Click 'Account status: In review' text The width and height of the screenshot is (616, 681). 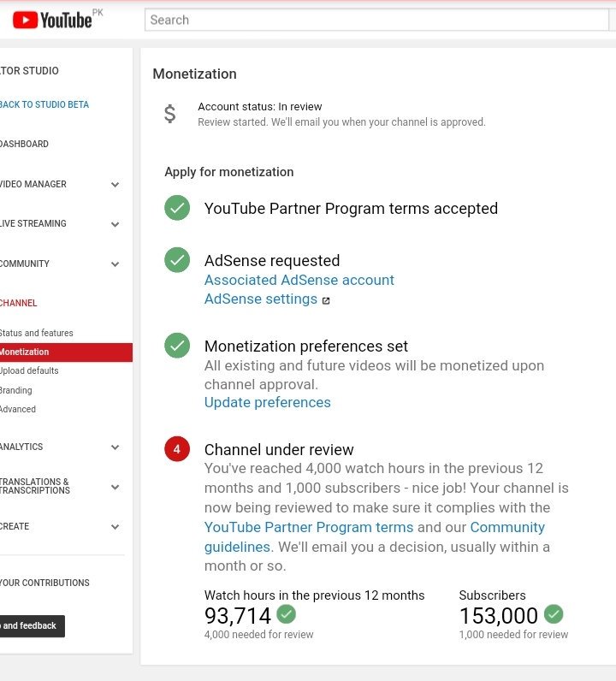(x=260, y=107)
